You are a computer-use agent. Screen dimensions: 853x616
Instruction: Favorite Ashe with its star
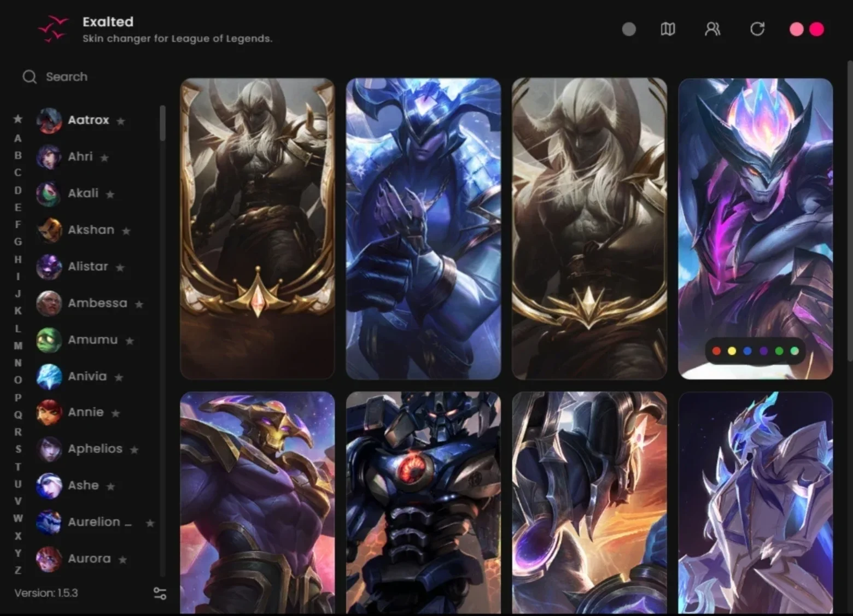coord(110,486)
